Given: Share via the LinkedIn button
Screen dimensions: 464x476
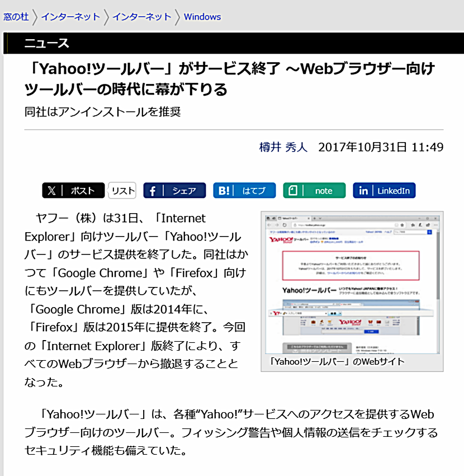Looking at the screenshot, I should [384, 190].
